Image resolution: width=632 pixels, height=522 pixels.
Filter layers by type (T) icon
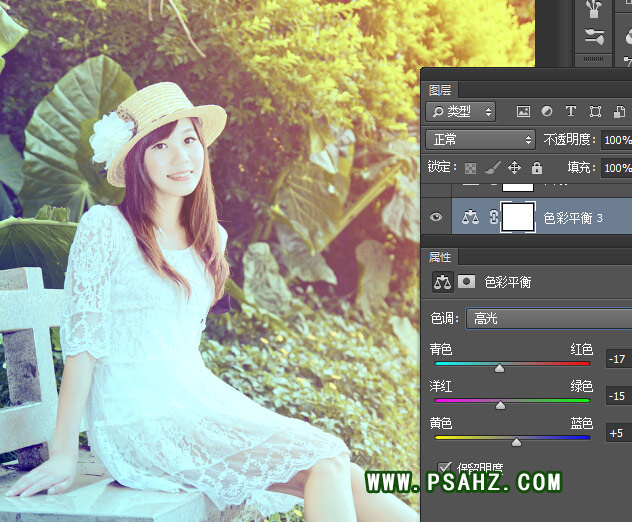(x=571, y=111)
